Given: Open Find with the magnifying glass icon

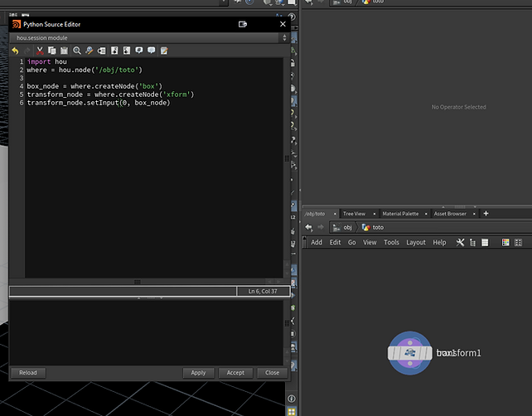Looking at the screenshot, I should pyautogui.click(x=77, y=51).
